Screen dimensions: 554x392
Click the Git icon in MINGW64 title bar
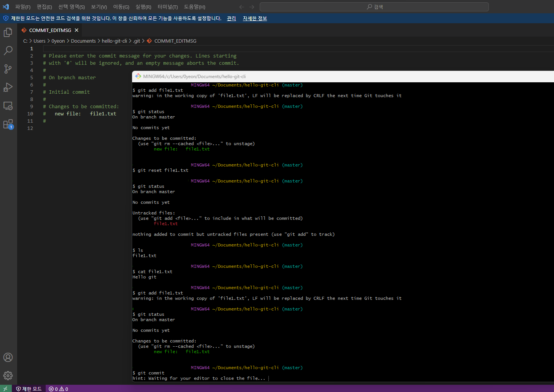[x=138, y=76]
